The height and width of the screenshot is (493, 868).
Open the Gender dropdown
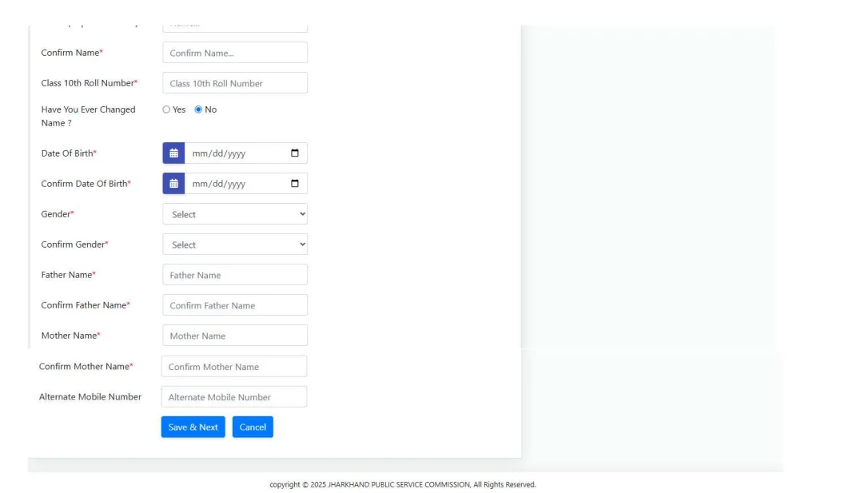coord(234,213)
